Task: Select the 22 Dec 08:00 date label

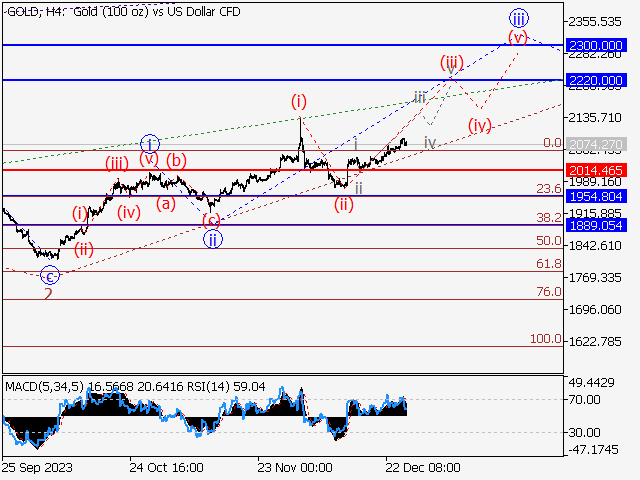Action: pos(423,467)
